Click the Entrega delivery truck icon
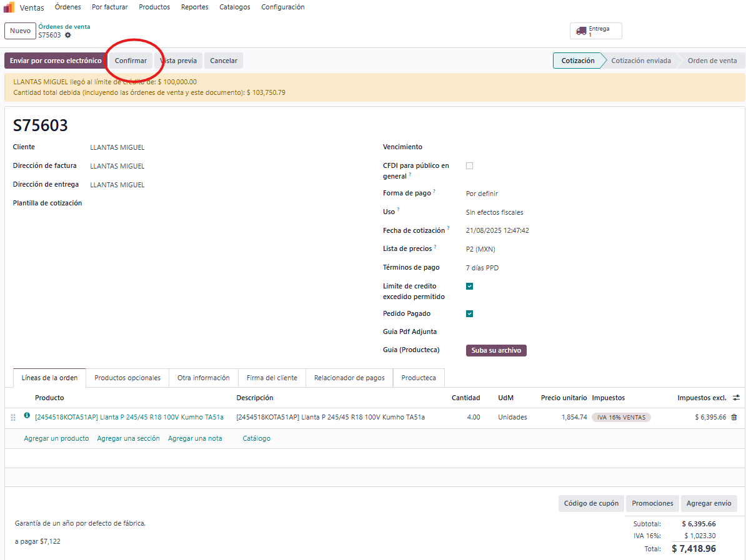This screenshot has height=560, width=746. click(581, 31)
